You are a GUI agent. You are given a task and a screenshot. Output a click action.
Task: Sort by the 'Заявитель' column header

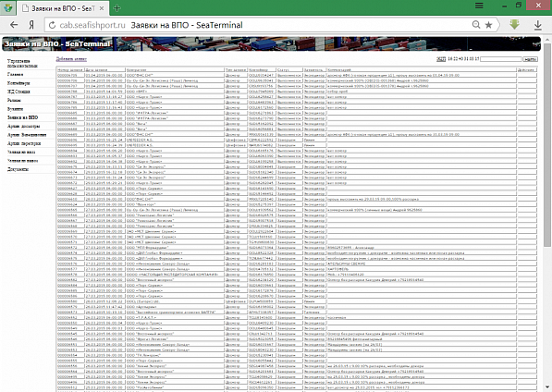314,70
